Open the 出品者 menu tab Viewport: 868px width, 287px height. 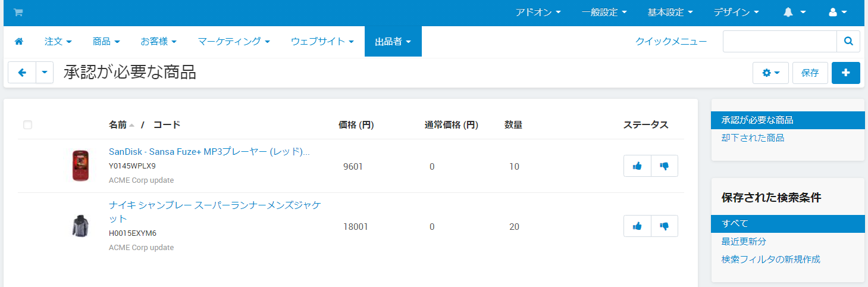point(393,42)
